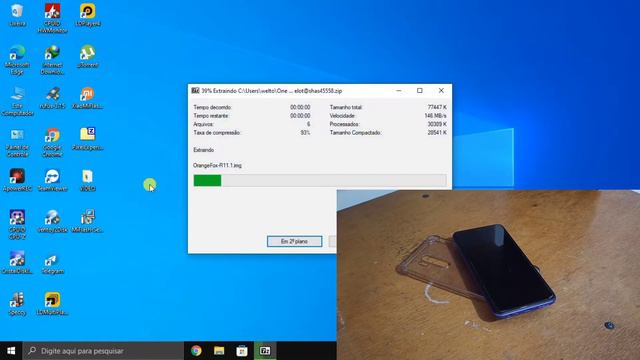Open Internet Download Manager shortcut
Screen dimensions: 640x360
pyautogui.click(x=52, y=60)
